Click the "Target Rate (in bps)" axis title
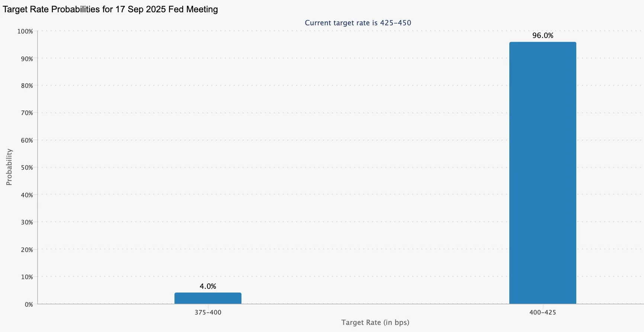 pyautogui.click(x=375, y=322)
